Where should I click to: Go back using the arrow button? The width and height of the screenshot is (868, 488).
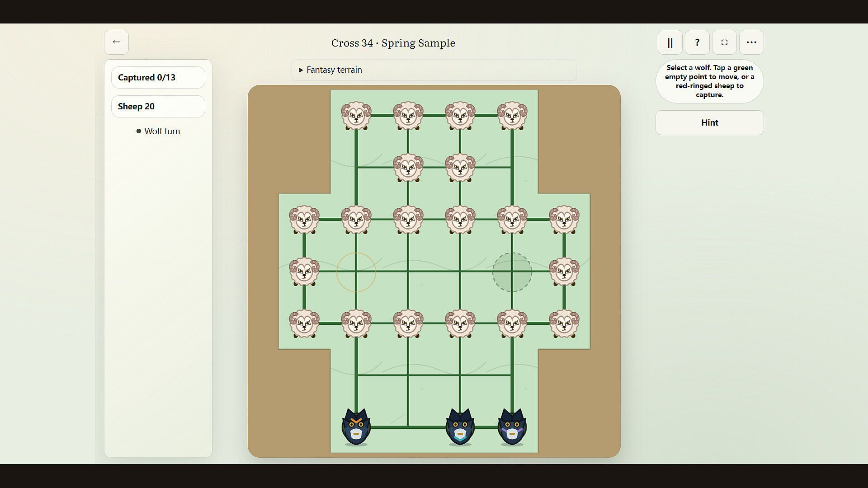point(116,42)
